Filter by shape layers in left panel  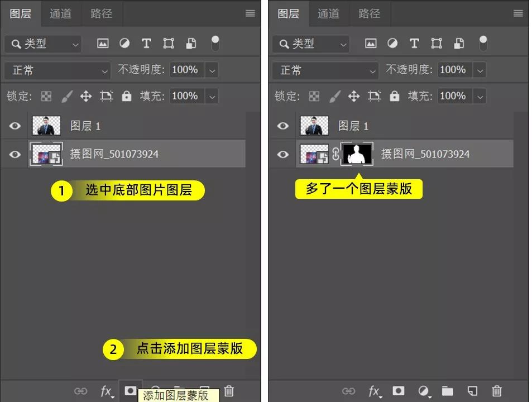point(169,44)
